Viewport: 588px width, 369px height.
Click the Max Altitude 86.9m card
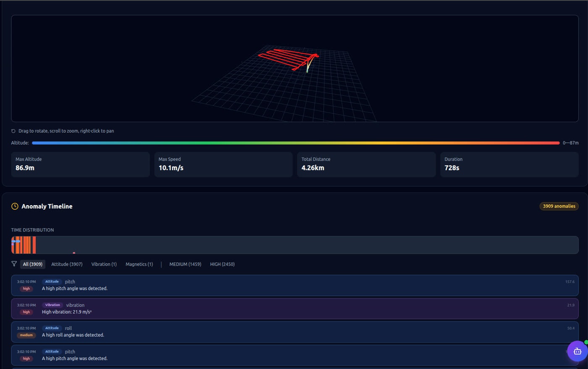coord(80,164)
